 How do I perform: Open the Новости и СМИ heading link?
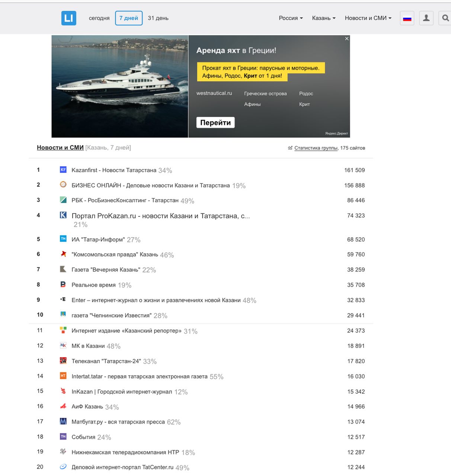point(60,148)
